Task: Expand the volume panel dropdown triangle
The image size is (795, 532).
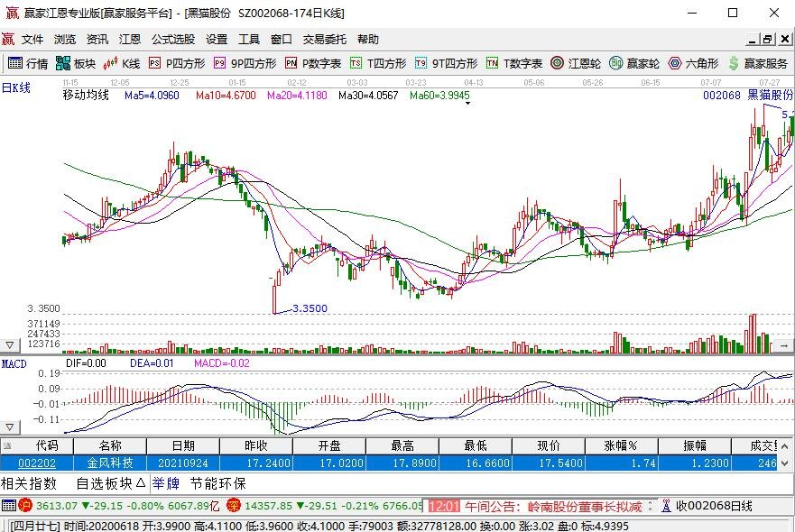Action: pyautogui.click(x=10, y=345)
